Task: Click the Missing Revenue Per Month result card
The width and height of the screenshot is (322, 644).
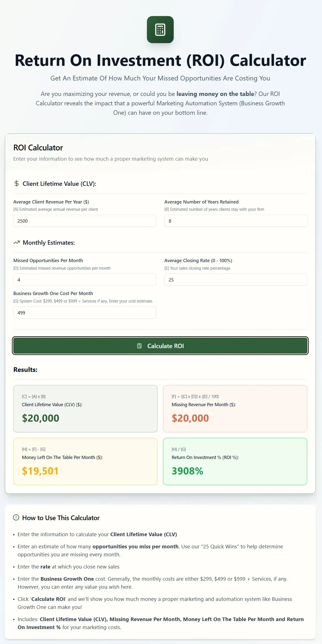Action: pyautogui.click(x=235, y=408)
